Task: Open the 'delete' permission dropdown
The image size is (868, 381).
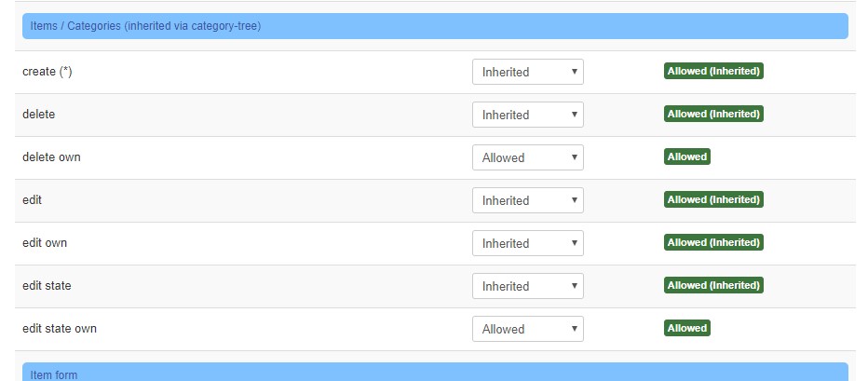Action: (x=527, y=115)
